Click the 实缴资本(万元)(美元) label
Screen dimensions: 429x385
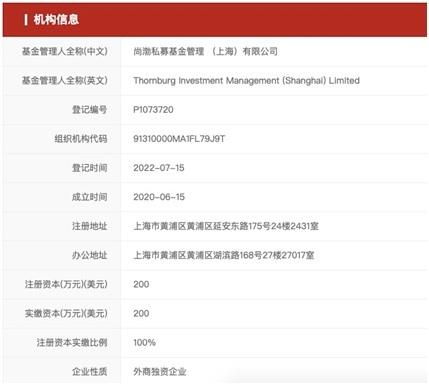click(66, 313)
